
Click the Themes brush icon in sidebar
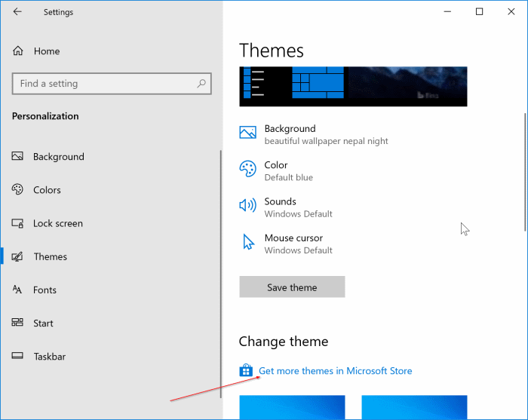tap(17, 256)
